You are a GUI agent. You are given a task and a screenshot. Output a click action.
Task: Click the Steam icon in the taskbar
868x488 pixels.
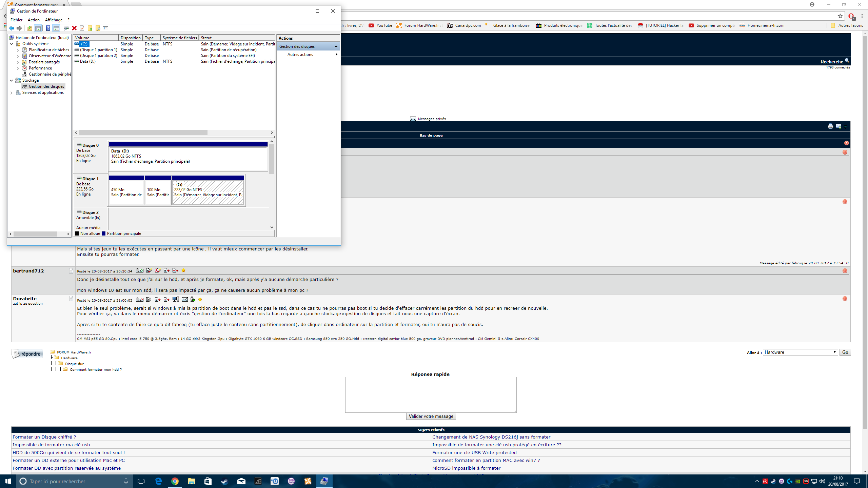pyautogui.click(x=224, y=481)
